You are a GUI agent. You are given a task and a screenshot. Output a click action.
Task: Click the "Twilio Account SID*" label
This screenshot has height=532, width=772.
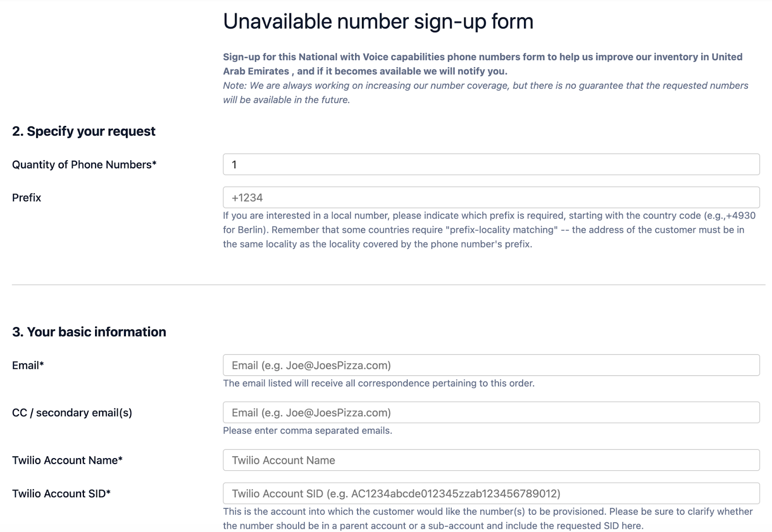61,493
